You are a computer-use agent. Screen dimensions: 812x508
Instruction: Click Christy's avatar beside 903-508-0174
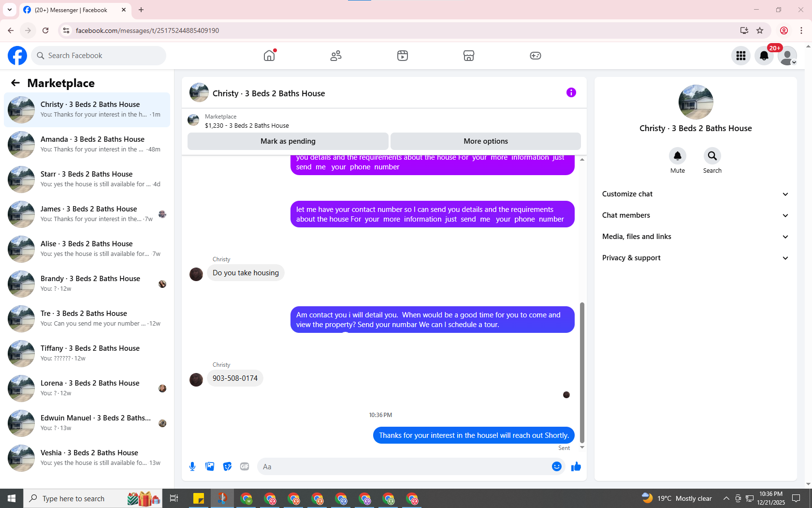coord(196,379)
